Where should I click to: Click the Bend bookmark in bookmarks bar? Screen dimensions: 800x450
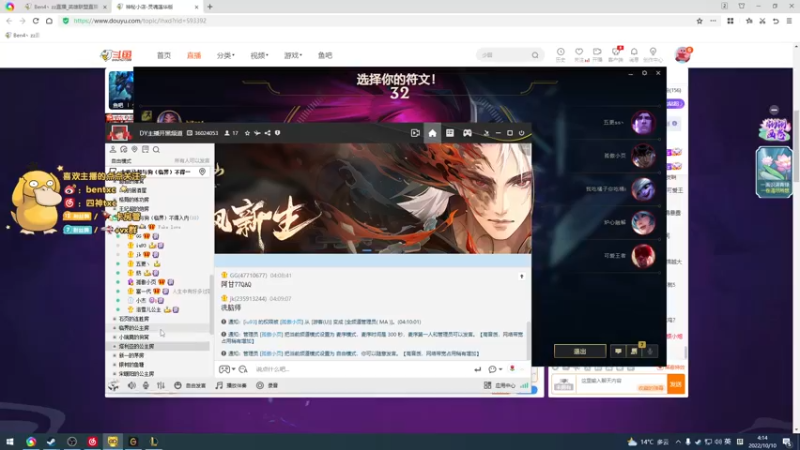[x=22, y=35]
